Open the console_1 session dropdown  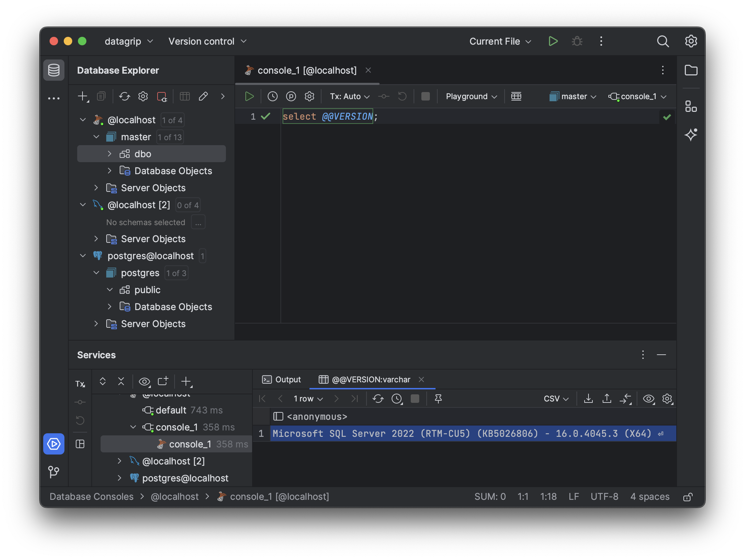tap(637, 96)
